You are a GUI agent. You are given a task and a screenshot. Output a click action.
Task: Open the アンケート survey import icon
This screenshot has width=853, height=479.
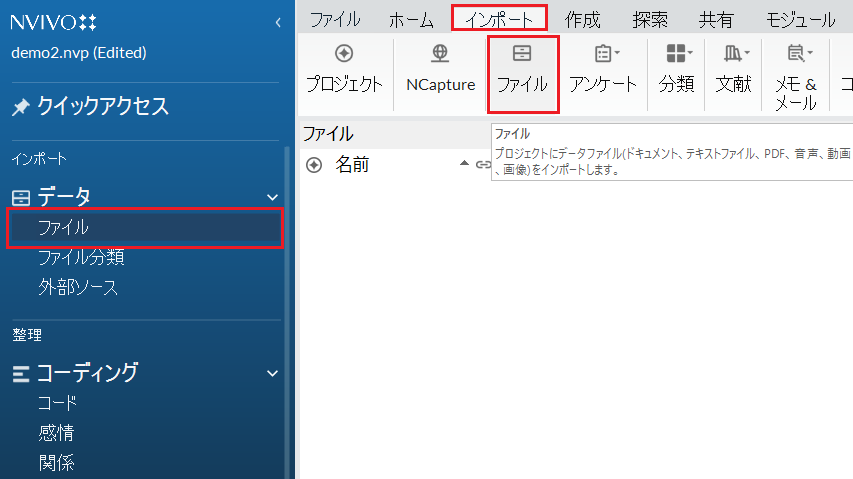(602, 53)
